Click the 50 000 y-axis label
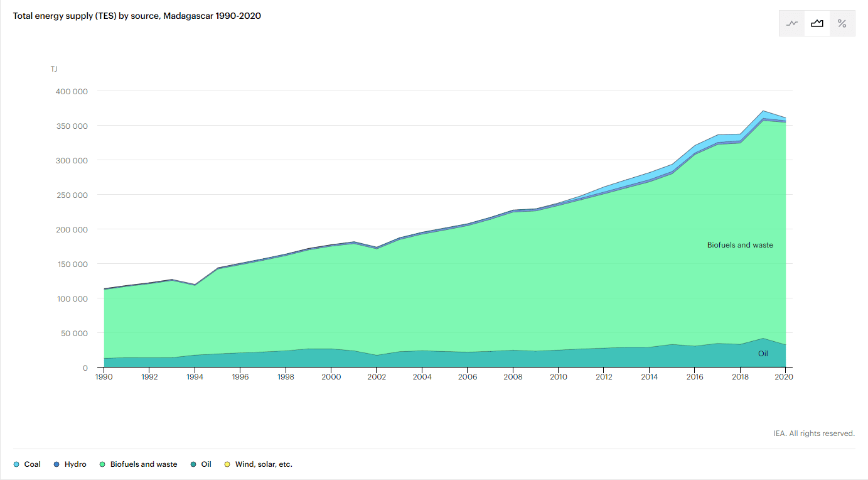Image resolution: width=868 pixels, height=480 pixels. pos(75,333)
